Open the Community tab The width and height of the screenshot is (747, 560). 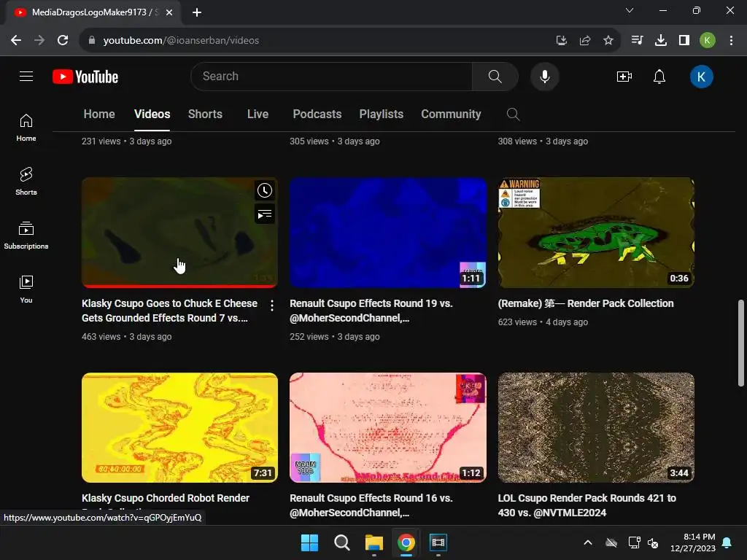(x=451, y=114)
